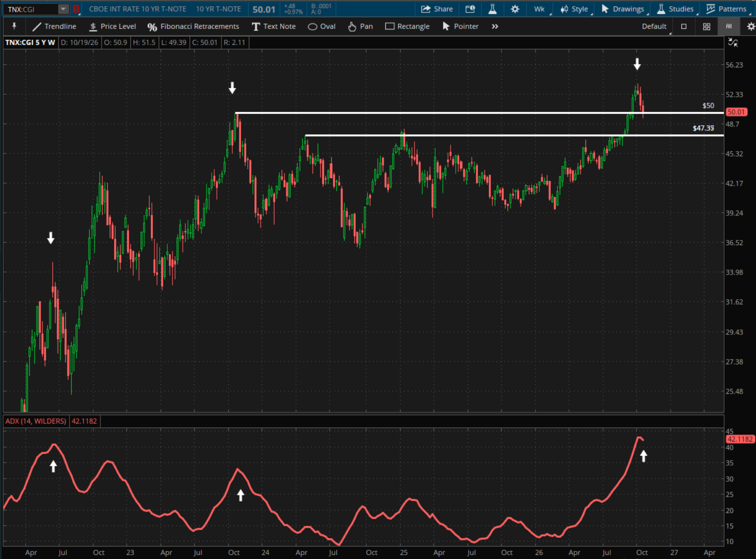Open the Wk timeframe dropdown
Image resolution: width=756 pixels, height=559 pixels.
(540, 9)
